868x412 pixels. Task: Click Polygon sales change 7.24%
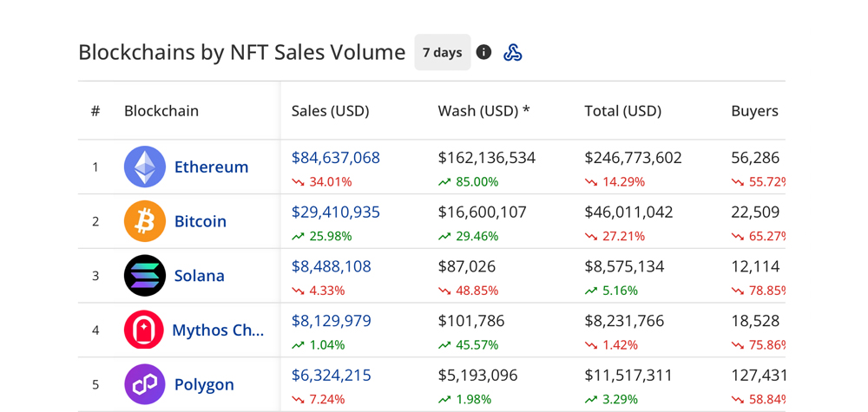click(327, 399)
